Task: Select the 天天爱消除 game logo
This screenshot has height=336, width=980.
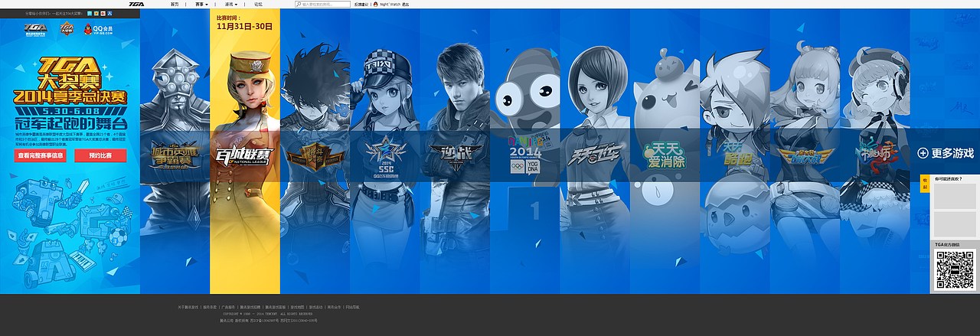Action: pyautogui.click(x=664, y=155)
